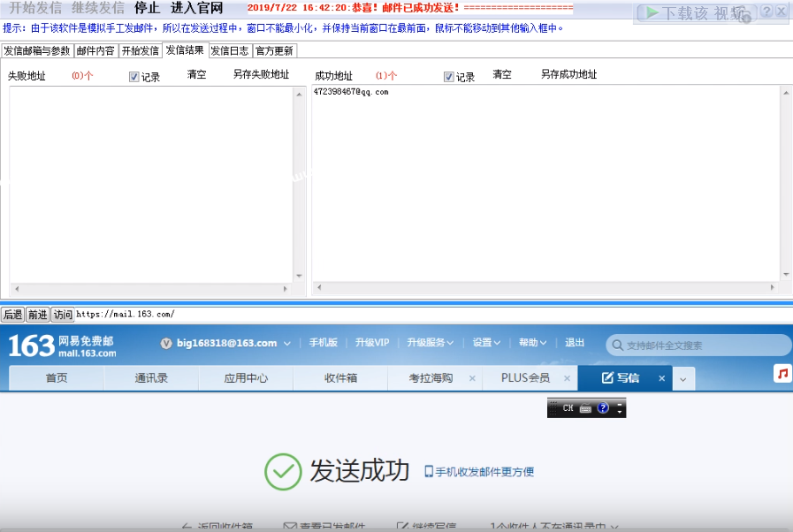Viewport: 793px width, 532px height.
Task: Click 另存失败地址
Action: [261, 75]
